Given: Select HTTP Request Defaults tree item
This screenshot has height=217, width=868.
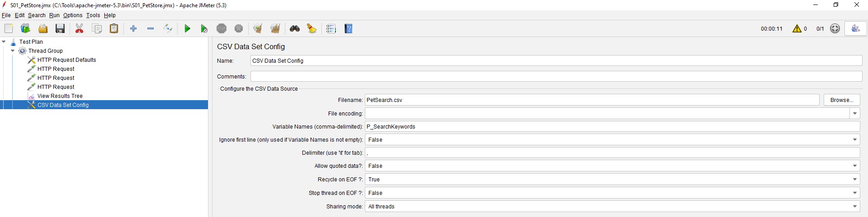Looking at the screenshot, I should coord(66,60).
